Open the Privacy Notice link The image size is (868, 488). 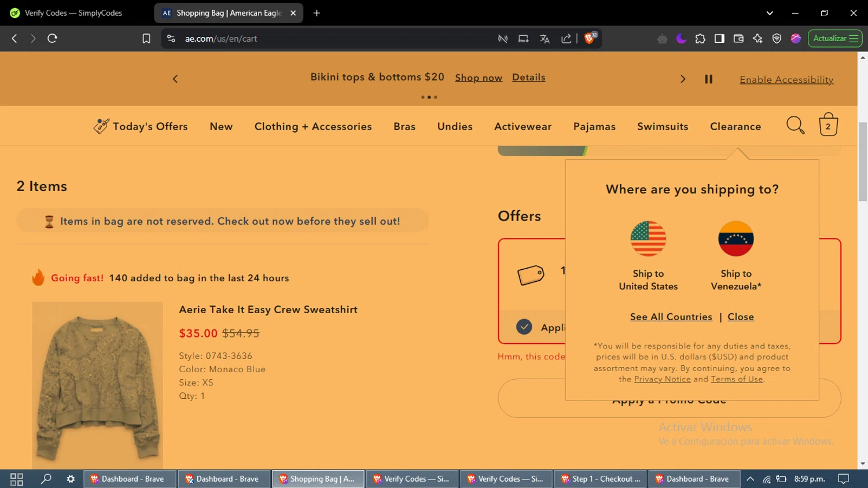click(x=663, y=379)
